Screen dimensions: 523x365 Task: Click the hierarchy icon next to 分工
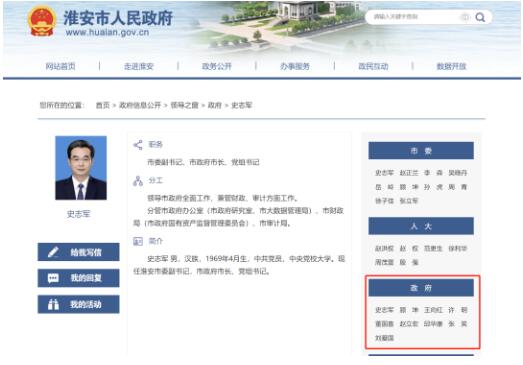[138, 181]
